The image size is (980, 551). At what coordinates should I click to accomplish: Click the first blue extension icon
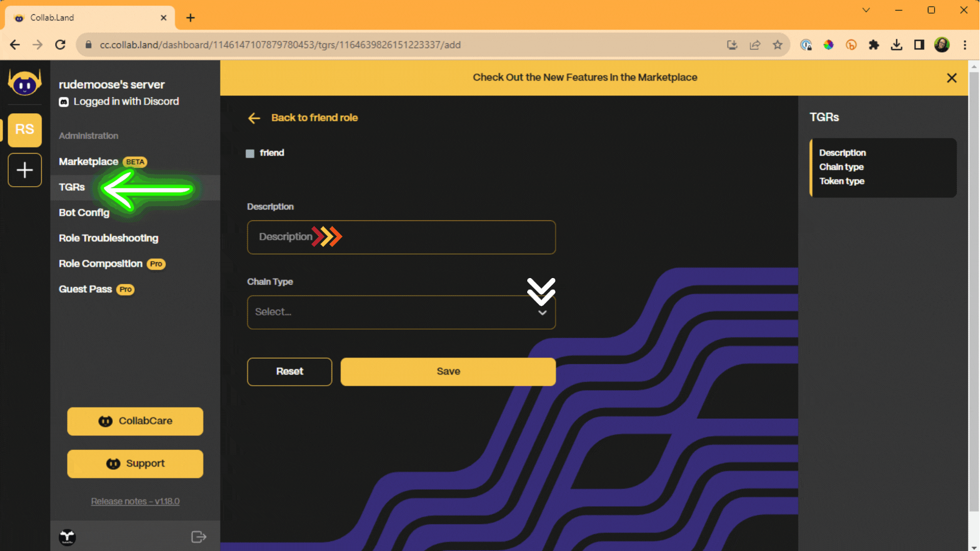pos(806,45)
